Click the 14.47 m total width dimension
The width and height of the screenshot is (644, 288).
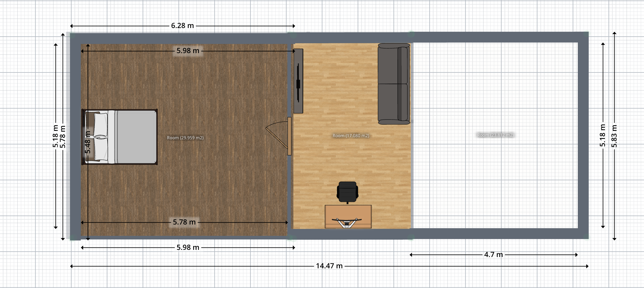tap(329, 266)
